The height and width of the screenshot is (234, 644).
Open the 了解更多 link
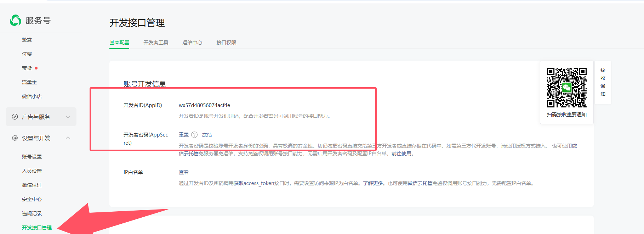click(373, 183)
